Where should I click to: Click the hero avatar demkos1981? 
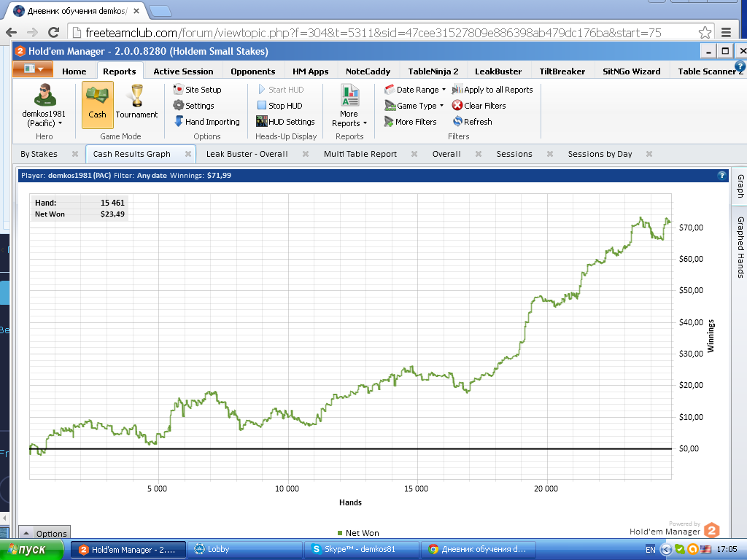(x=44, y=96)
